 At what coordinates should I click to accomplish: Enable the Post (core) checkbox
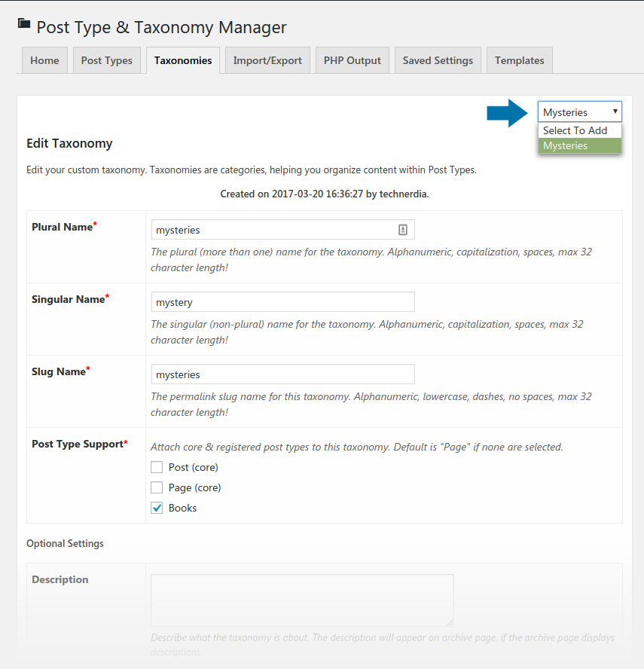(157, 467)
